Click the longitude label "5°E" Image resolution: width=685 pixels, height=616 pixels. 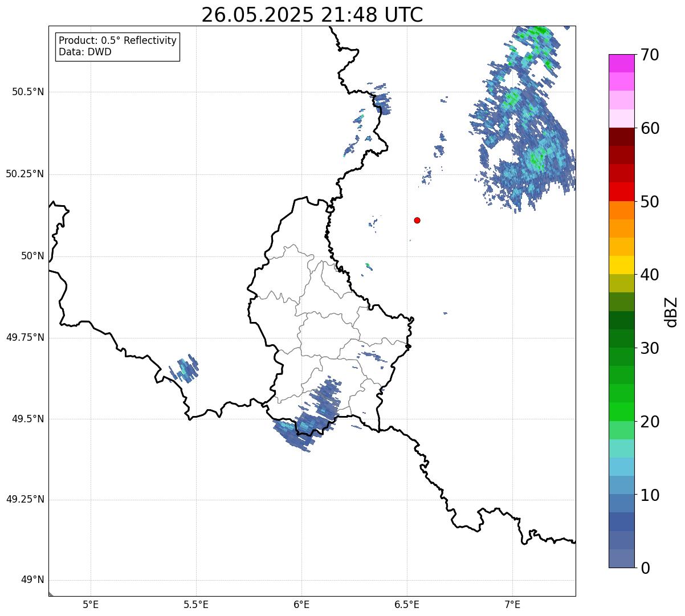(x=91, y=604)
